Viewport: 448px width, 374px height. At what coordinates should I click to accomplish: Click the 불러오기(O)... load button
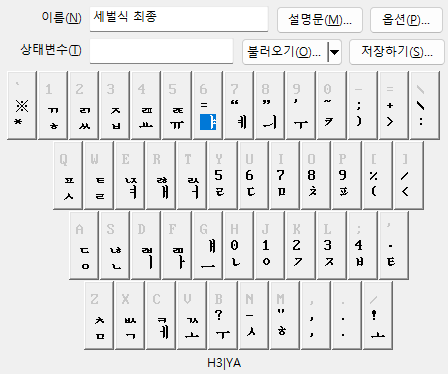coord(285,52)
